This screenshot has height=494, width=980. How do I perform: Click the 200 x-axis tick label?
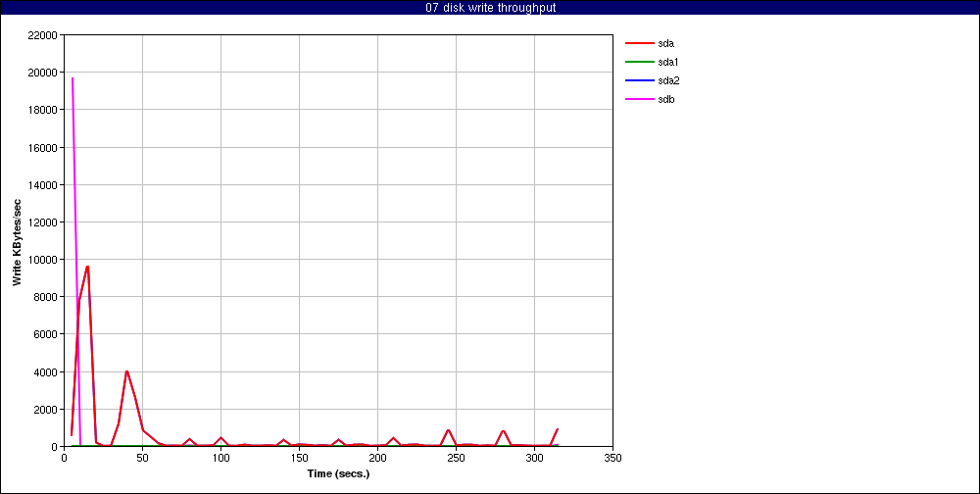point(377,459)
